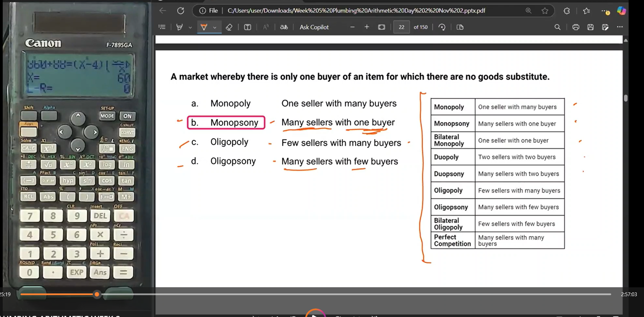Click the PDF scroll up arrow
644x317 pixels.
tap(626, 40)
